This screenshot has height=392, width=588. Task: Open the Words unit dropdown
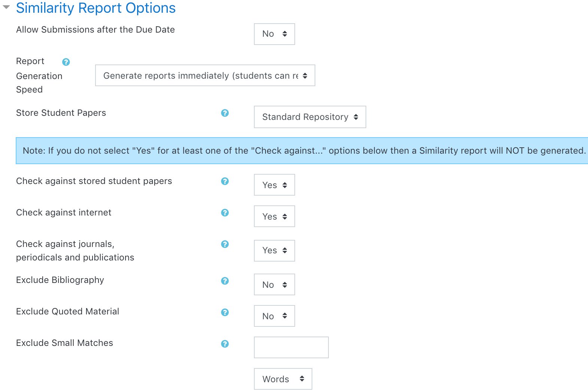pos(283,379)
